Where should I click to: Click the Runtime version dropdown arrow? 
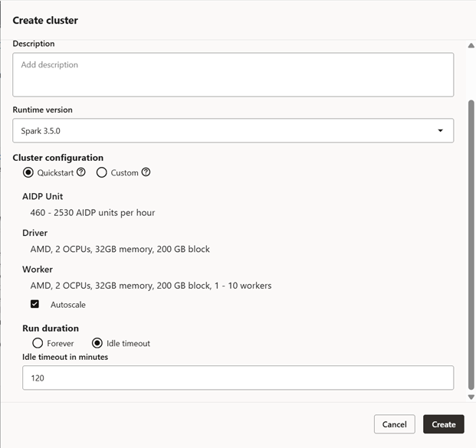coord(440,131)
